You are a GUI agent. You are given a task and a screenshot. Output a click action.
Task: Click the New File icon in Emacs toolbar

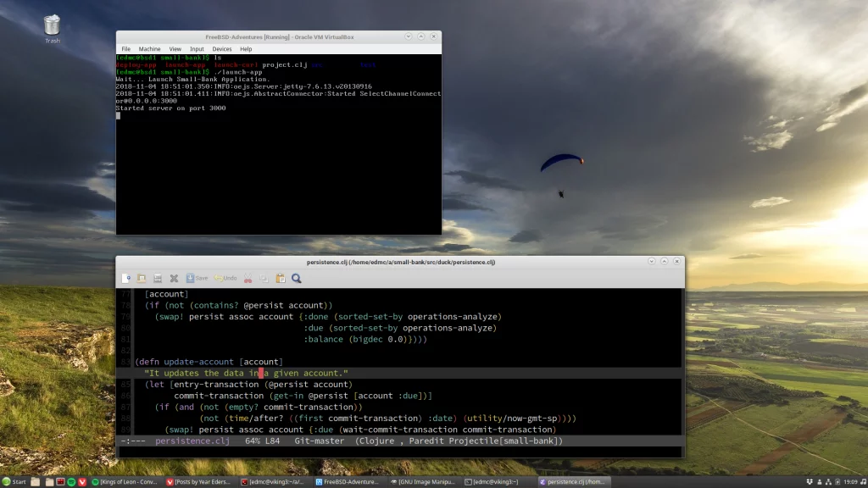tap(126, 278)
